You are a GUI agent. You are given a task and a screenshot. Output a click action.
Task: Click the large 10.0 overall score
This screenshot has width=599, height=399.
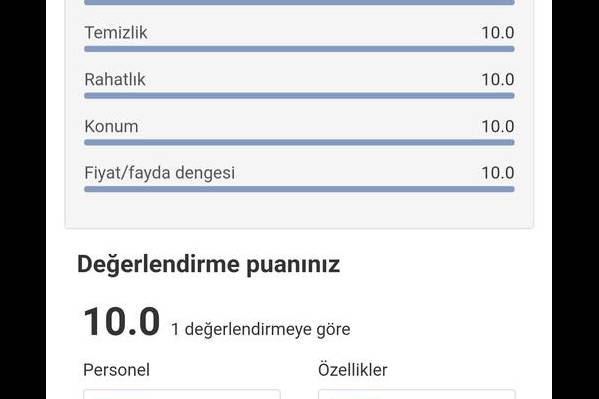pyautogui.click(x=121, y=322)
